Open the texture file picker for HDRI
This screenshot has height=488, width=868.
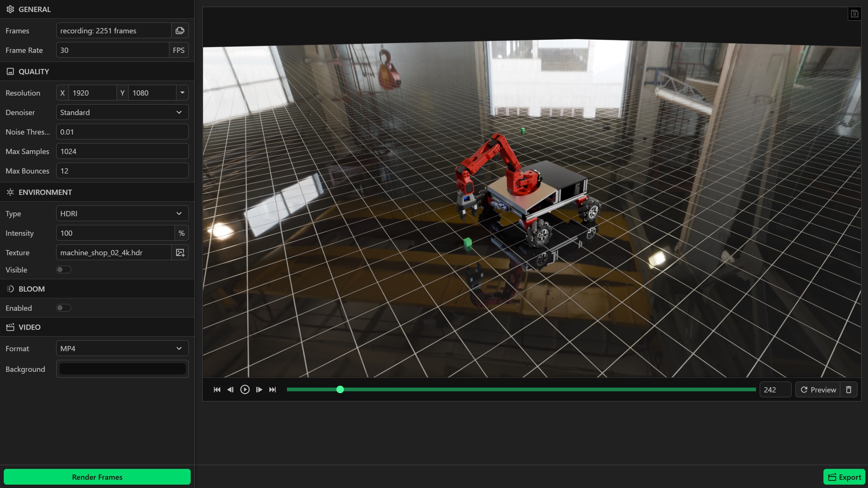pyautogui.click(x=181, y=253)
